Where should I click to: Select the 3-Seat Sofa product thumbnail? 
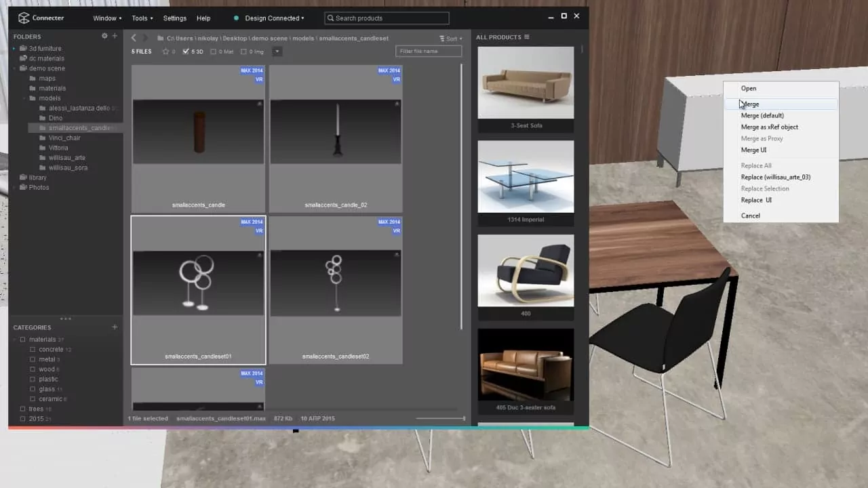pyautogui.click(x=526, y=83)
